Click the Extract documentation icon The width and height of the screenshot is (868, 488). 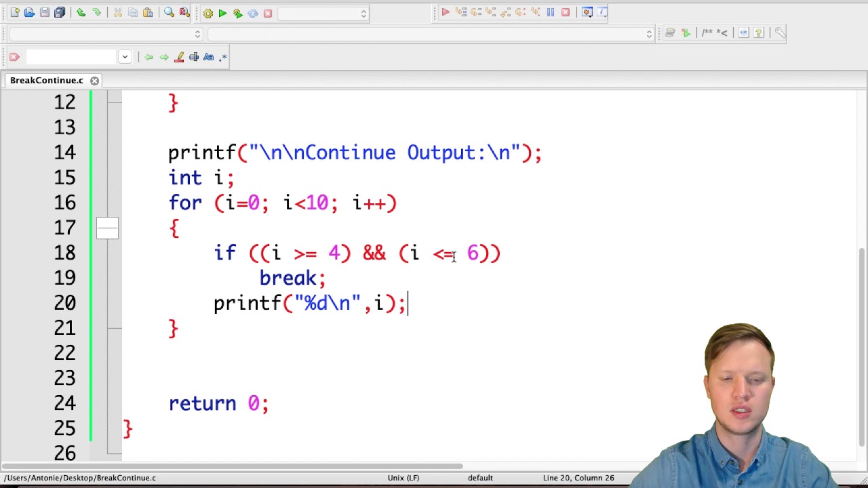click(685, 33)
